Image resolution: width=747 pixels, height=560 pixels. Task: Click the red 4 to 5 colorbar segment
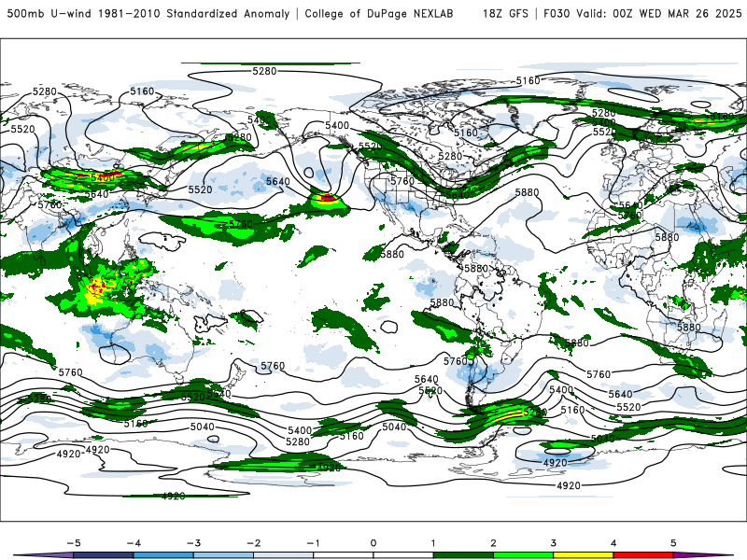643,555
